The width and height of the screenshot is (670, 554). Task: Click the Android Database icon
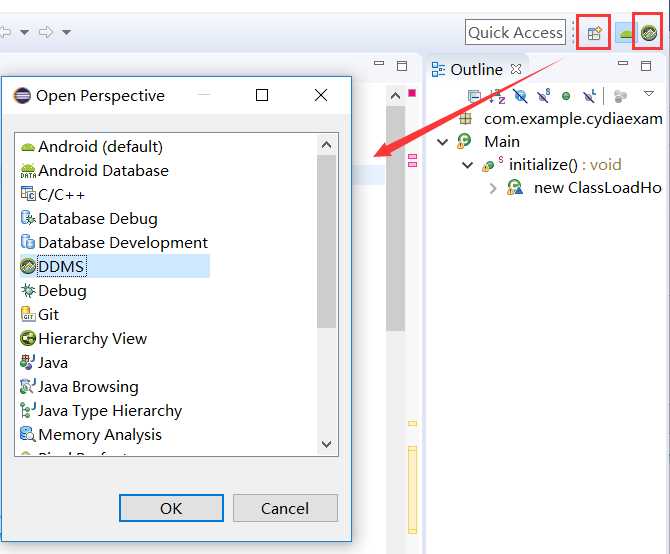[28, 171]
